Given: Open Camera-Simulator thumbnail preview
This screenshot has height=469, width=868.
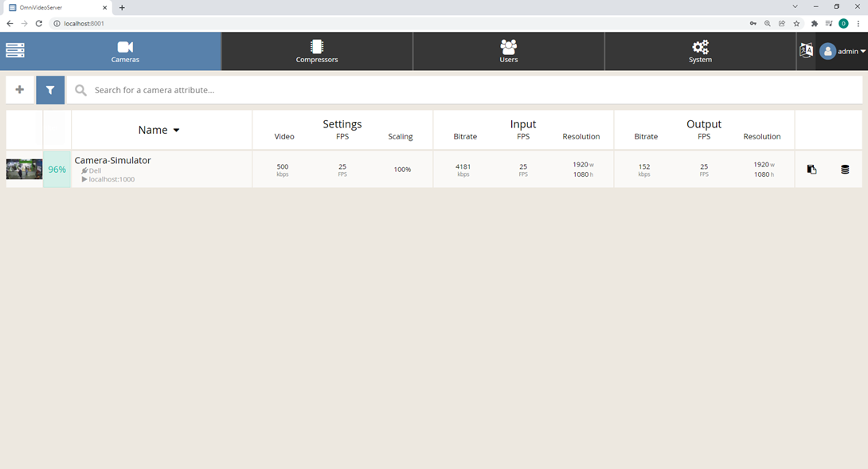Looking at the screenshot, I should pos(25,169).
